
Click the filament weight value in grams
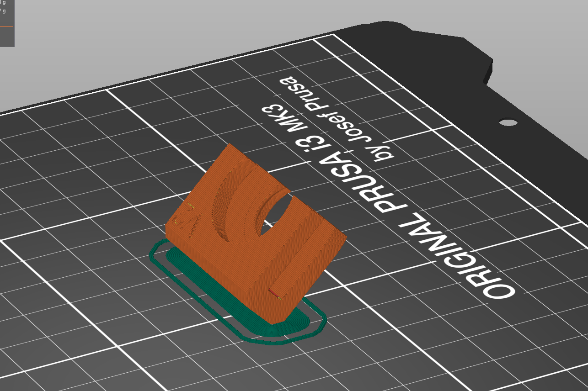point(4,11)
